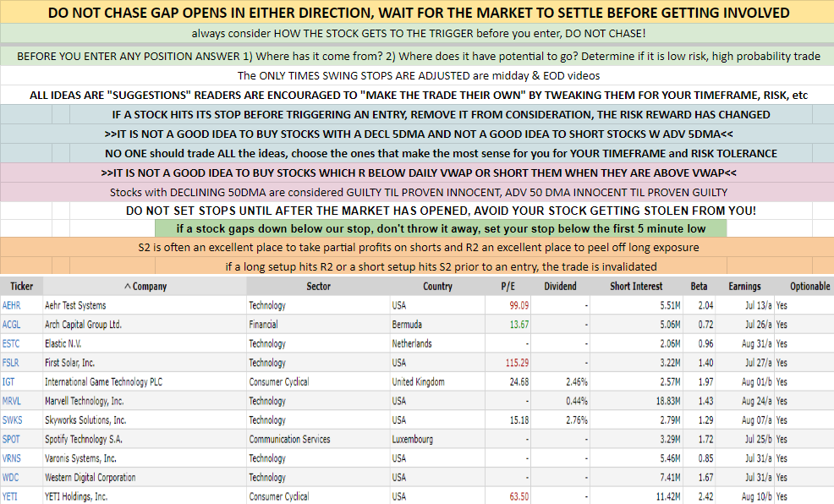Open the ACGL ticker link
The height and width of the screenshot is (504, 834).
[11, 325]
